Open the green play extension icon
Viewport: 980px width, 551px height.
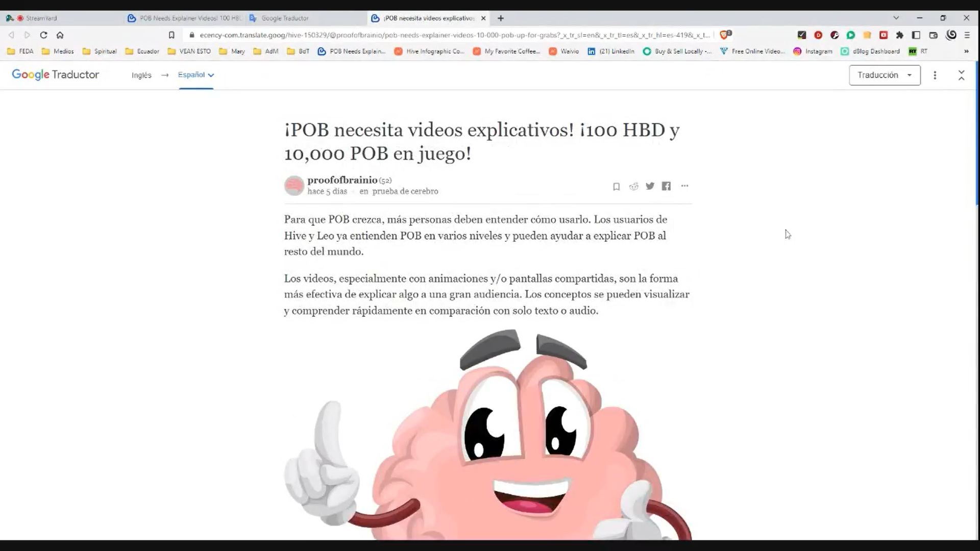coord(851,35)
